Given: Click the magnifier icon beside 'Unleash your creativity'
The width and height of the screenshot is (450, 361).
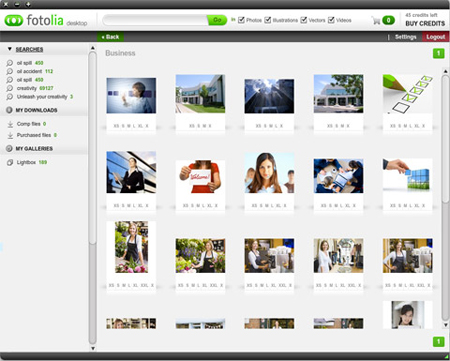Looking at the screenshot, I should 10,97.
